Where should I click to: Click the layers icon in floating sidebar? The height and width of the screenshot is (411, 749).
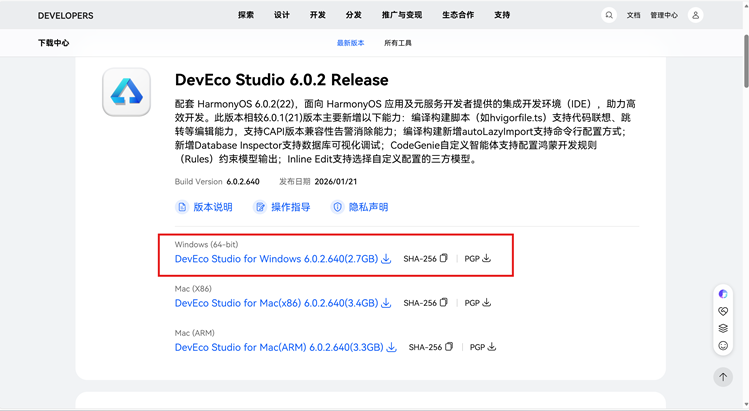click(723, 328)
